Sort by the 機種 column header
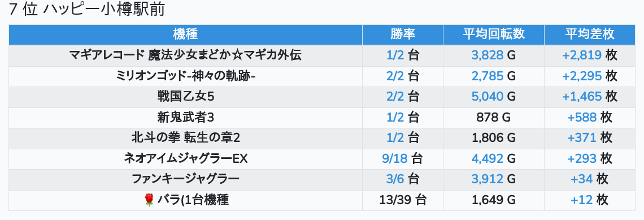644x220 pixels. pyautogui.click(x=185, y=34)
